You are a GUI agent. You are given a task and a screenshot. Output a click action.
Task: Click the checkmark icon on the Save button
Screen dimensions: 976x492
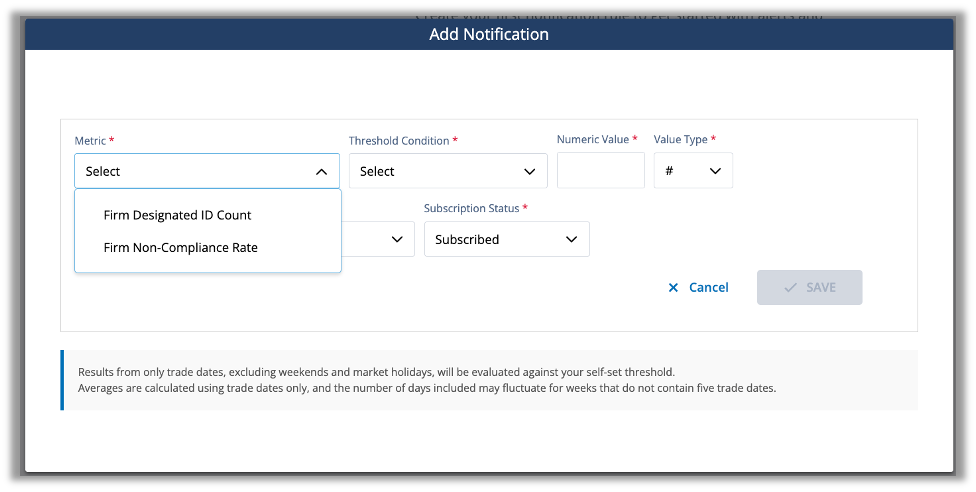790,288
